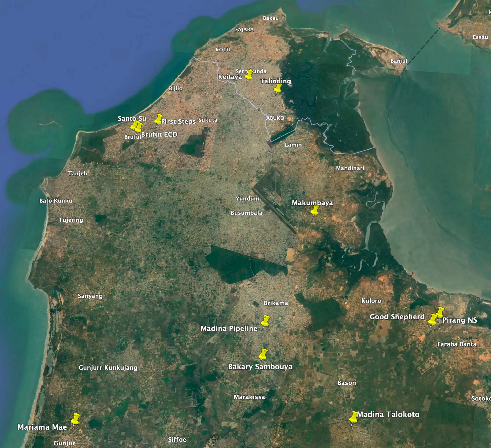Click the Brikama town label
This screenshot has height=448, width=491.
[276, 303]
